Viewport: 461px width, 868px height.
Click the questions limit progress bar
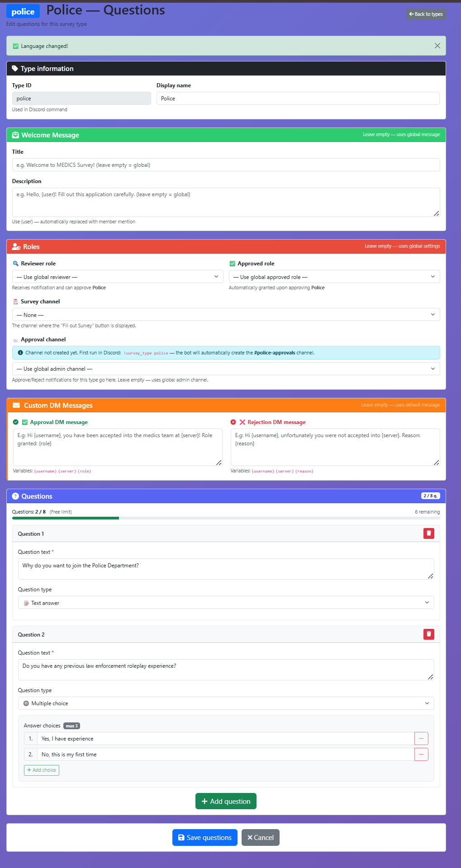pos(226,518)
